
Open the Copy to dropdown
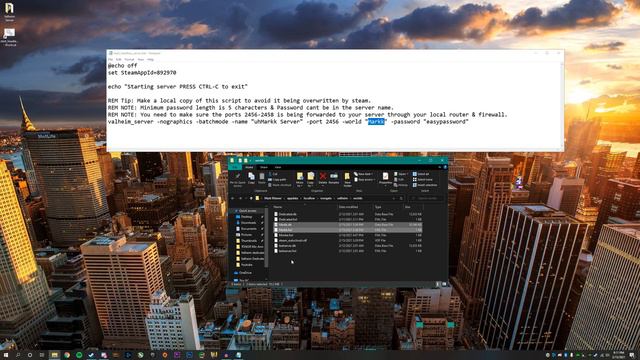coord(311,179)
